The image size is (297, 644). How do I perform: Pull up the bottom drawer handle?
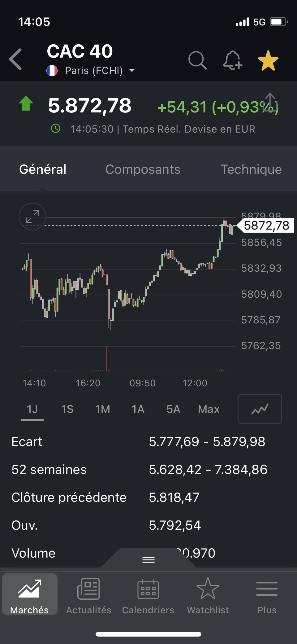[148, 559]
